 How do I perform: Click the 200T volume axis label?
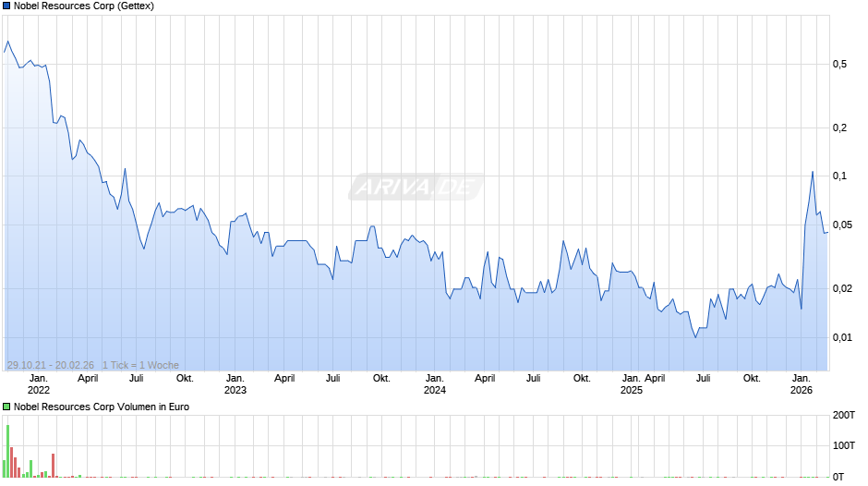point(844,415)
